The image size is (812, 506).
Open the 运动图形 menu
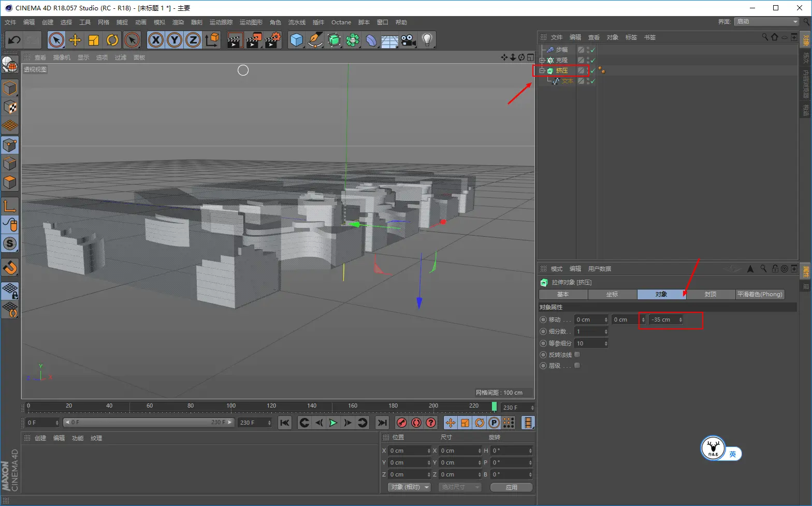[x=251, y=22]
